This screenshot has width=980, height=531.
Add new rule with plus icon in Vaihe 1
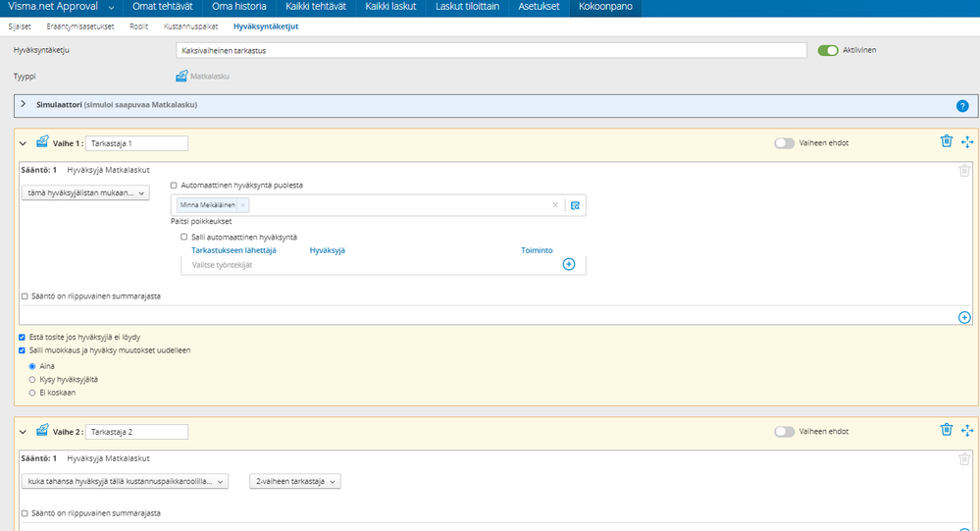(964, 317)
